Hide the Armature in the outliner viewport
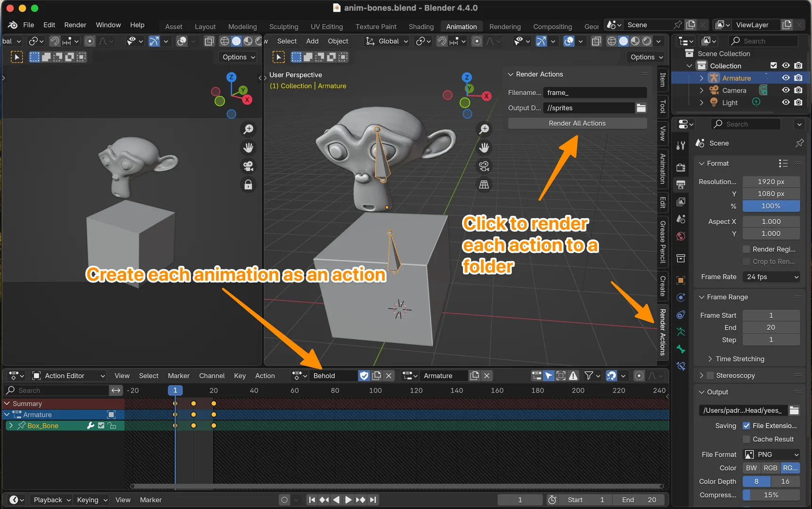The height and width of the screenshot is (509, 812). click(786, 78)
